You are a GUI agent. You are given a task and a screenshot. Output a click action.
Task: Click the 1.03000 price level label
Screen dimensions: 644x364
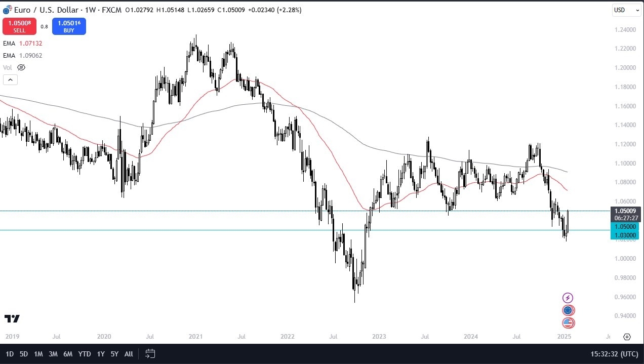(625, 235)
